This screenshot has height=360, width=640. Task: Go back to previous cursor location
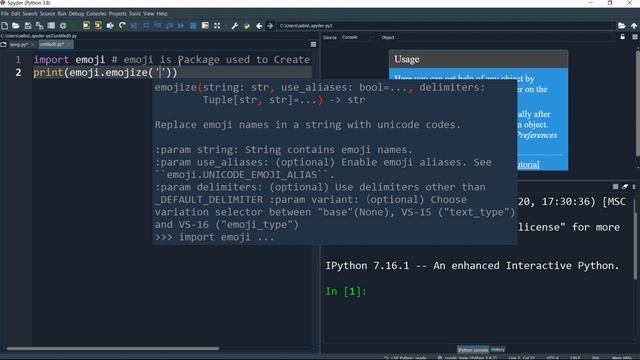259,26
